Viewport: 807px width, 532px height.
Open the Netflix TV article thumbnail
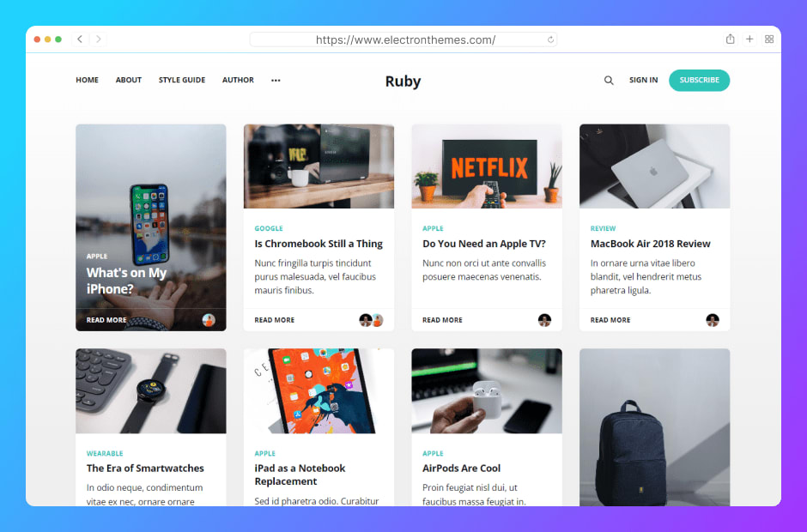pos(487,166)
